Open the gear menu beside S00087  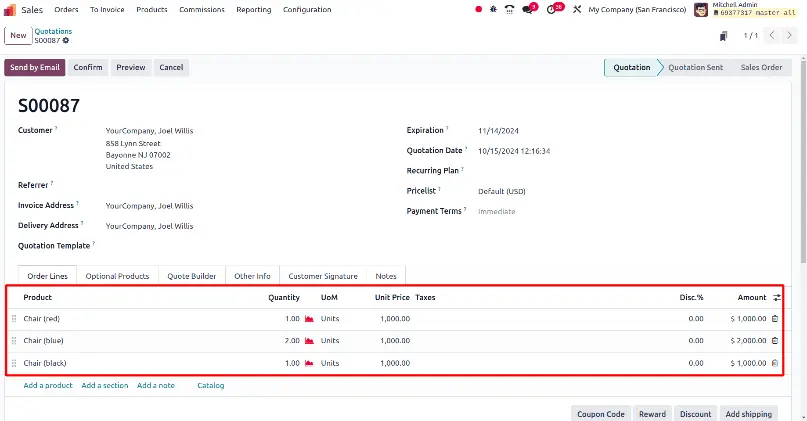click(x=66, y=40)
